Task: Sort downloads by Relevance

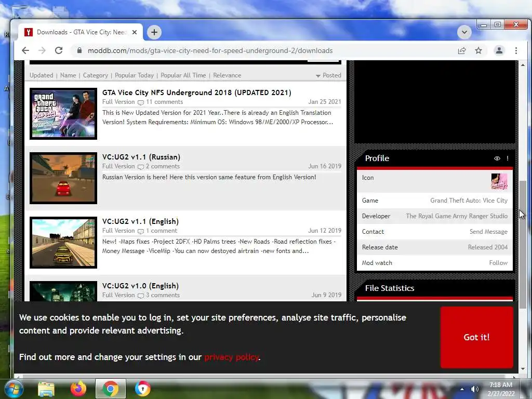Action: click(x=227, y=75)
